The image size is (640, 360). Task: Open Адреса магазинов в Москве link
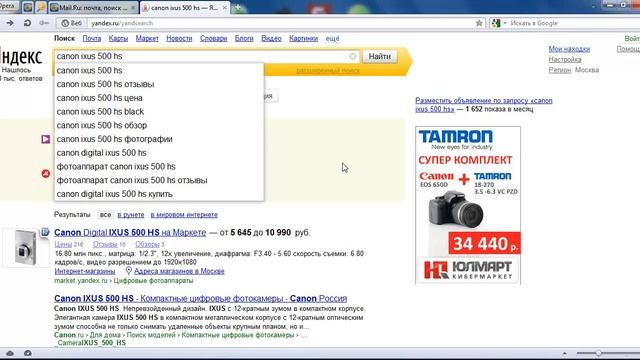coord(179,271)
